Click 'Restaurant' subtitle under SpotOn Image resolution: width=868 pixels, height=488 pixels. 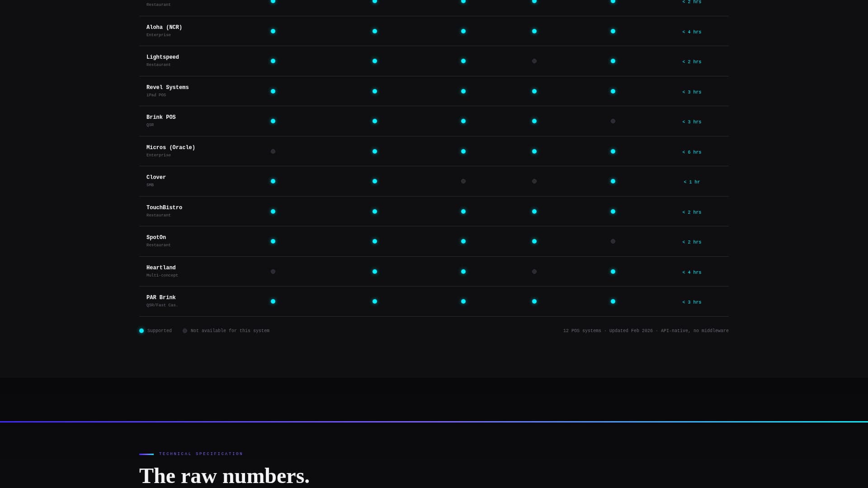point(159,245)
